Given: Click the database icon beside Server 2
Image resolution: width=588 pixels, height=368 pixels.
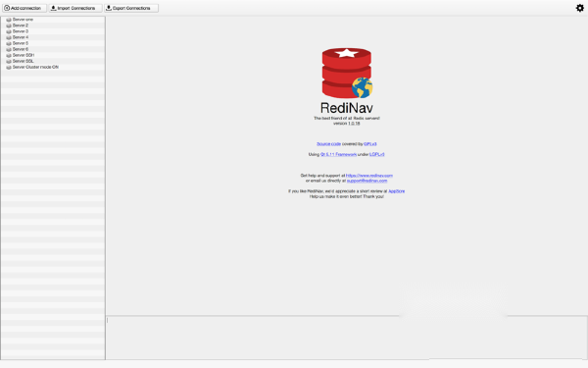Looking at the screenshot, I should point(9,26).
